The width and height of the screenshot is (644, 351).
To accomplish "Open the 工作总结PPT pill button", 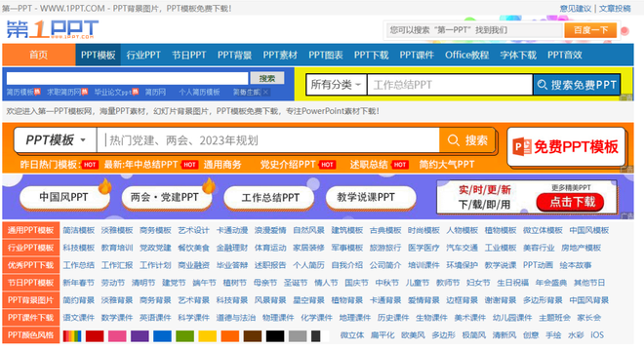I will click(x=269, y=198).
